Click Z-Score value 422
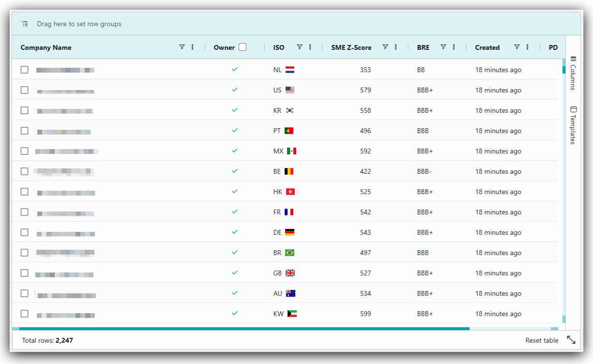The image size is (593, 364). (x=365, y=171)
